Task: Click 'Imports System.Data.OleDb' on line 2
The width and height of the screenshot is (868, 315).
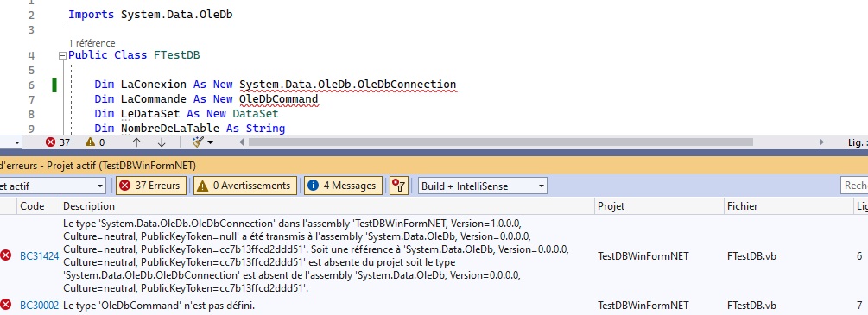Action: [150, 15]
